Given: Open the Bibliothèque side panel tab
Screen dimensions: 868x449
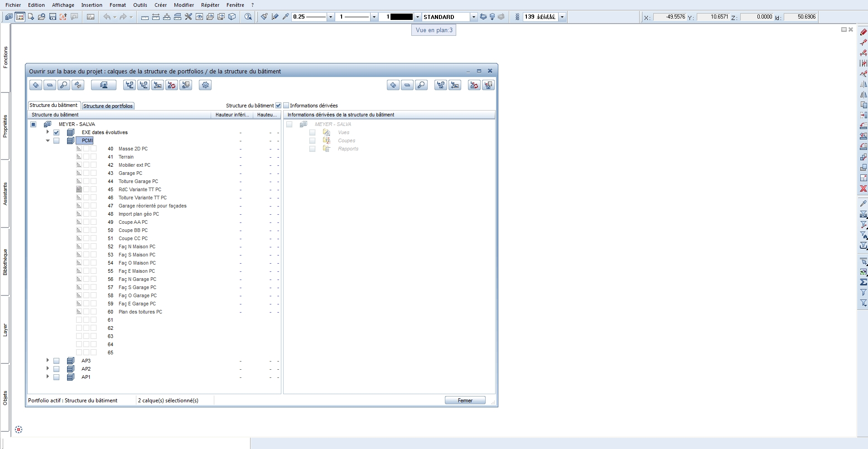Looking at the screenshot, I should coord(5,262).
